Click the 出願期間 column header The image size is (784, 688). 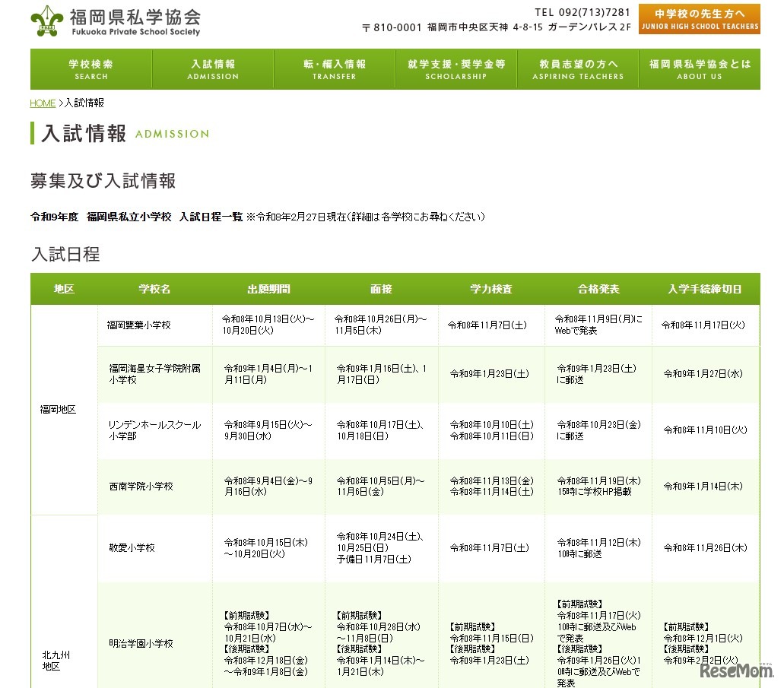268,289
